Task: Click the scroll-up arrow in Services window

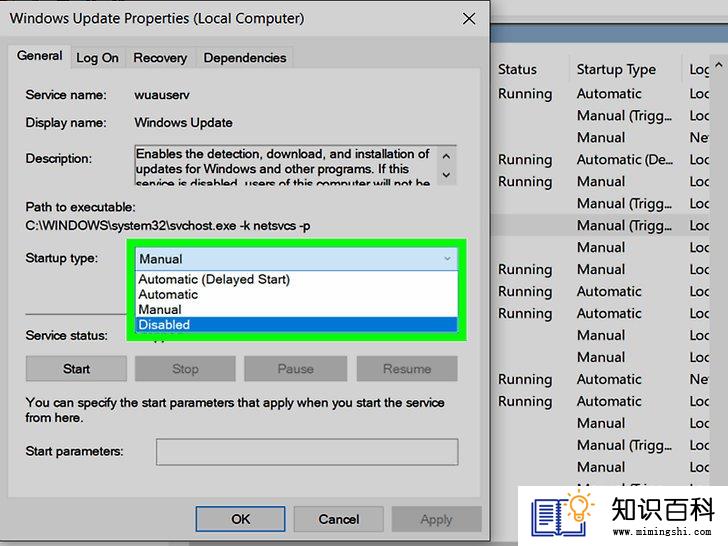Action: pyautogui.click(x=719, y=65)
